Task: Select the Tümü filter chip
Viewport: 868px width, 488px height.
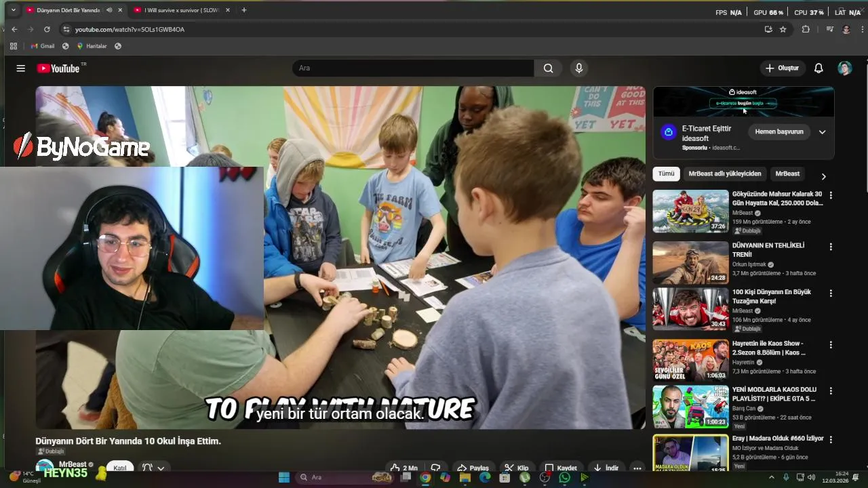Action: tap(667, 174)
